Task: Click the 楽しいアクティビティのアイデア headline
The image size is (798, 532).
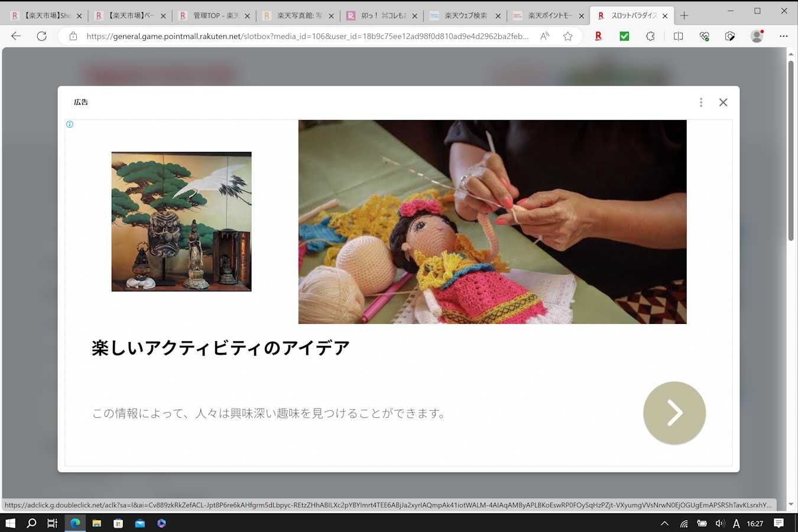Action: [220, 348]
